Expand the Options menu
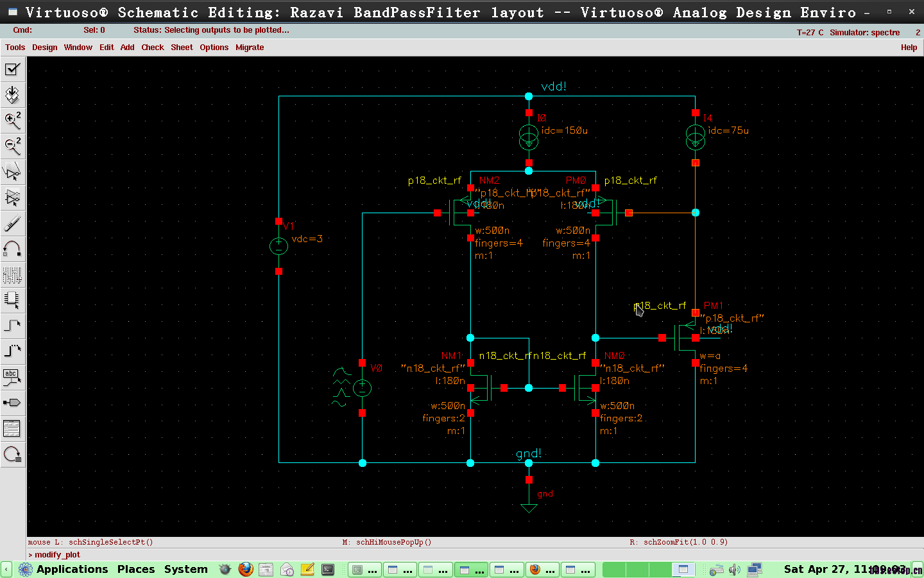 pyautogui.click(x=214, y=48)
